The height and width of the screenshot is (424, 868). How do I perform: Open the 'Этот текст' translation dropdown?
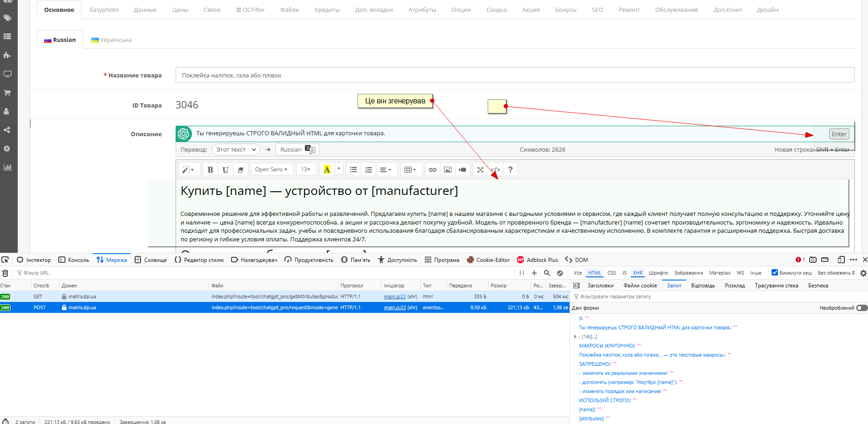pos(236,149)
